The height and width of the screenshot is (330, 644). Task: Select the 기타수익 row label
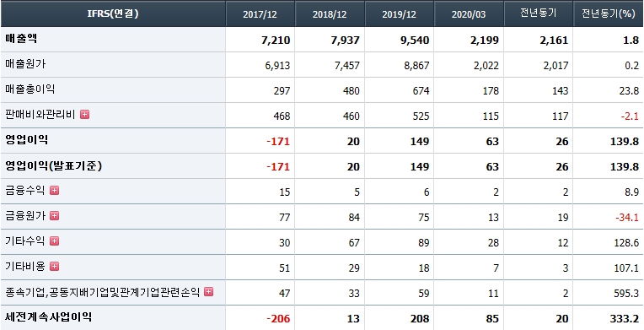click(25, 241)
